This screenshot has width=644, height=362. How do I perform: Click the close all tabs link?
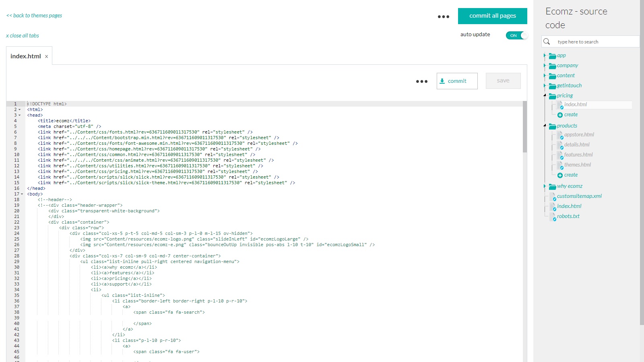click(23, 36)
